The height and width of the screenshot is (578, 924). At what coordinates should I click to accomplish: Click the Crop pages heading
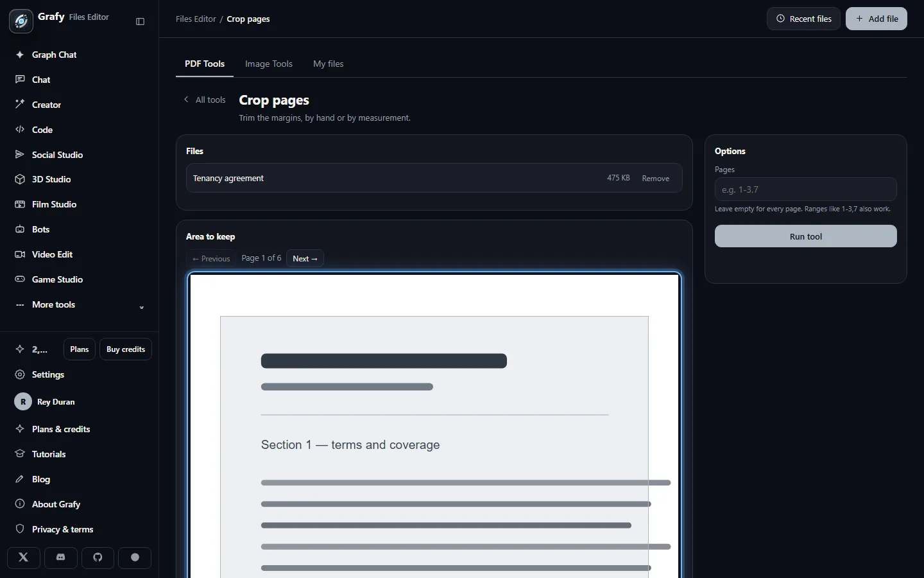(274, 100)
